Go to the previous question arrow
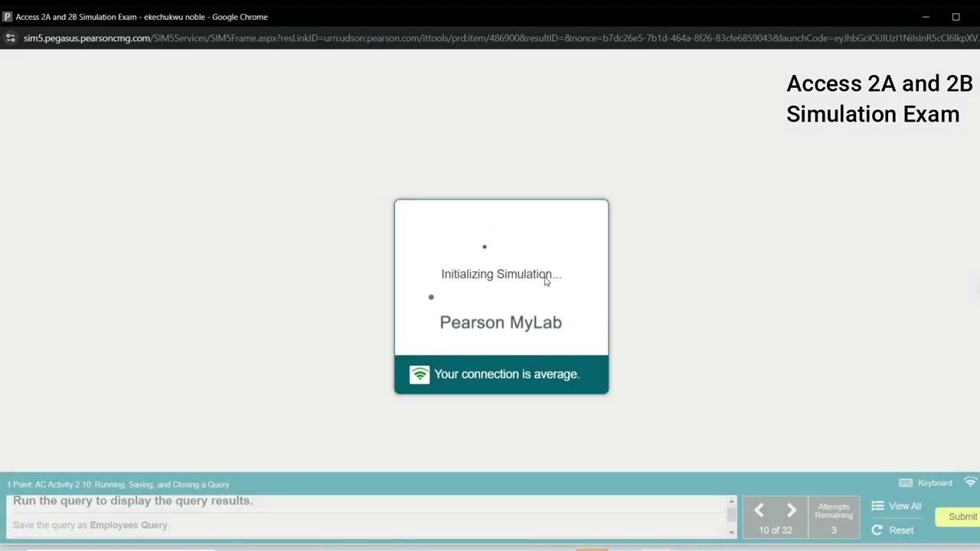The image size is (980, 551). coord(759,510)
